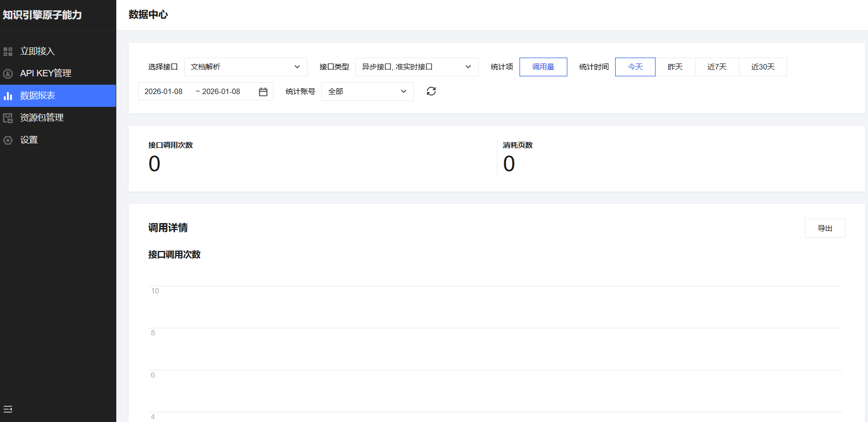The image size is (868, 422).
Task: Click the 设置 gear icon
Action: (x=8, y=140)
